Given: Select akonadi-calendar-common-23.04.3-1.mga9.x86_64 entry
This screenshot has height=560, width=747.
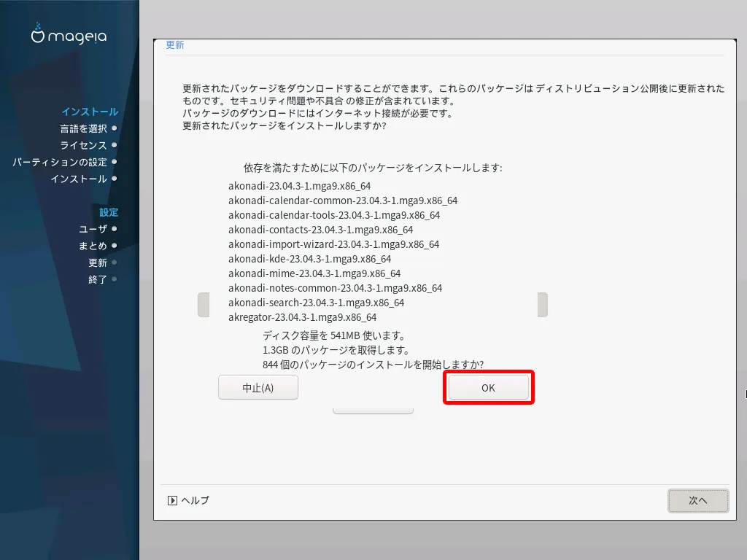Looking at the screenshot, I should 343,201.
